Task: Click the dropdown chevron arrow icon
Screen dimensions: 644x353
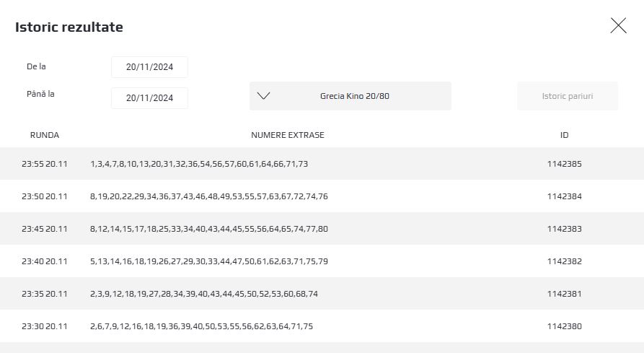Action: pyautogui.click(x=263, y=96)
